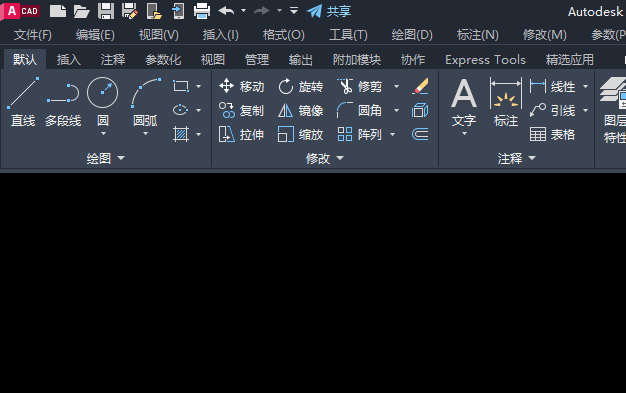Open Customize Quick Access Toolbar dropdown
Image resolution: width=626 pixels, height=393 pixels.
click(294, 11)
